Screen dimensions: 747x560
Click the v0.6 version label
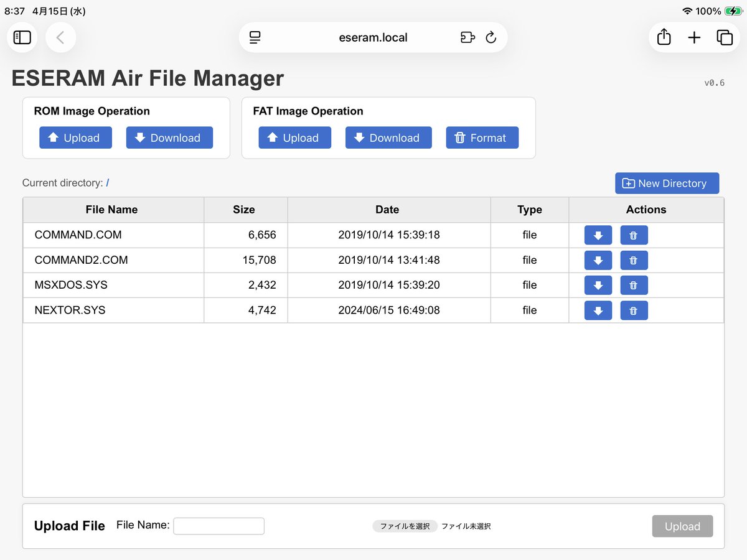coord(714,83)
